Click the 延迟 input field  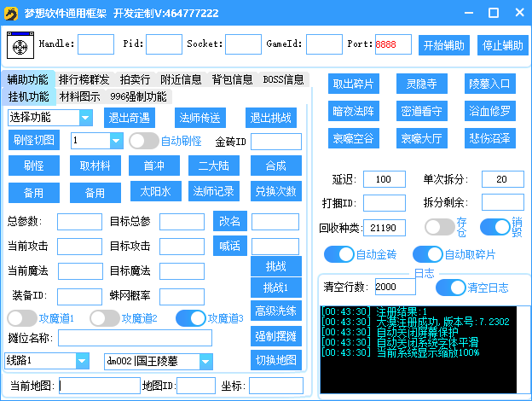pos(384,179)
